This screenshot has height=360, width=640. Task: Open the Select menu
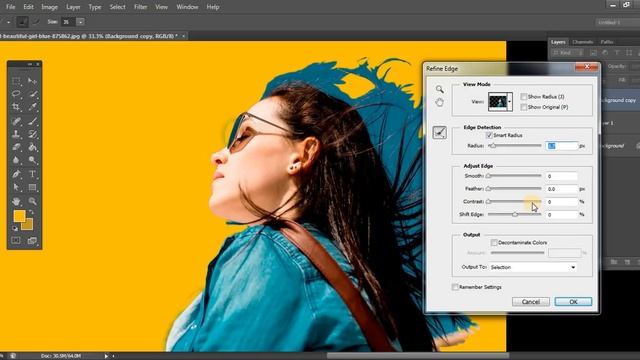pyautogui.click(x=117, y=7)
